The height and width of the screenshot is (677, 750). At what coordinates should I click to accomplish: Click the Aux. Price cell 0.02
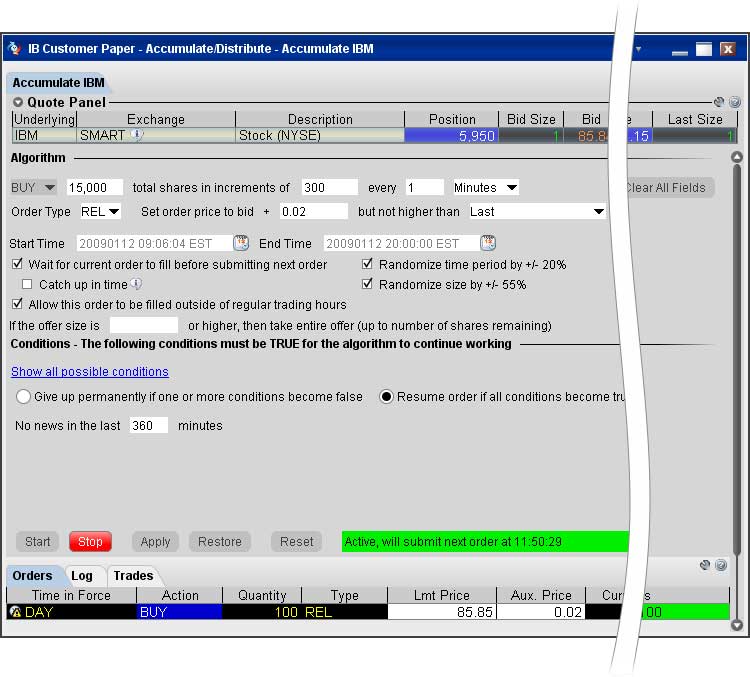(x=541, y=612)
